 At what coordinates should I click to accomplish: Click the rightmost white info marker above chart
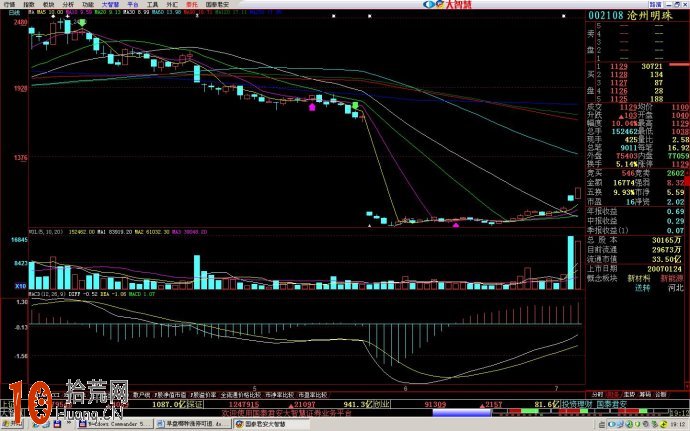tap(564, 16)
